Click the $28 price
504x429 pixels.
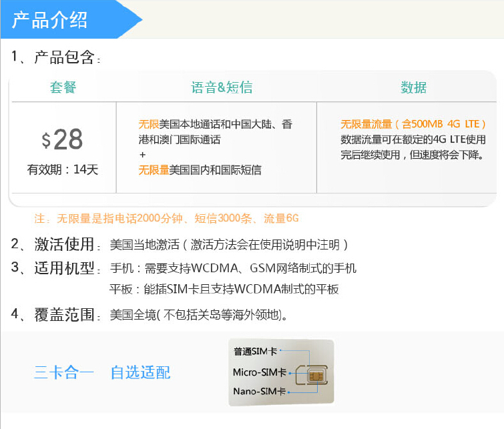click(63, 139)
